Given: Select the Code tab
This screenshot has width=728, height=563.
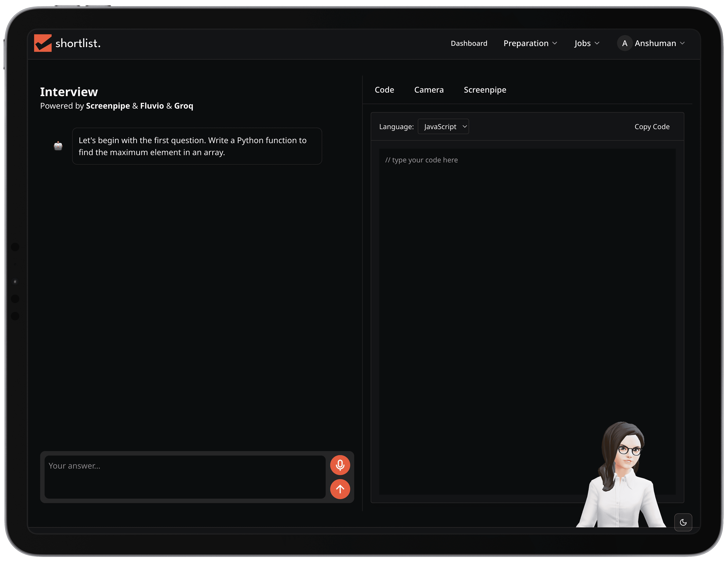Looking at the screenshot, I should [x=384, y=90].
